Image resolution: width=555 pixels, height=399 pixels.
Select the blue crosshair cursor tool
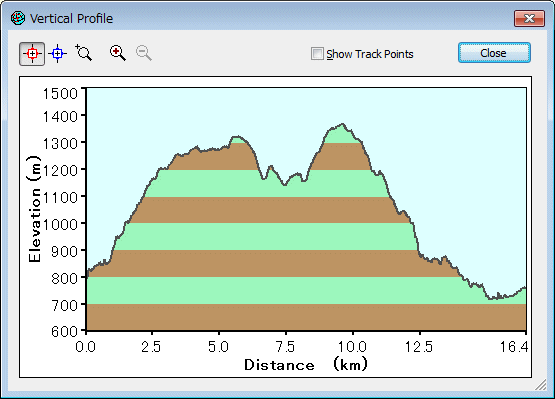58,54
